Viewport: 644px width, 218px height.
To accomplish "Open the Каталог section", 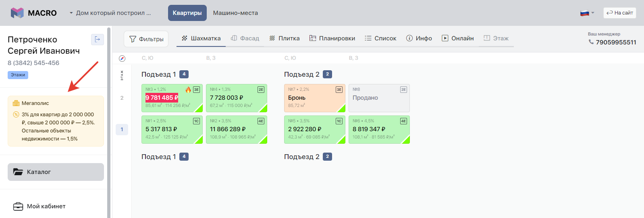I will tap(56, 172).
